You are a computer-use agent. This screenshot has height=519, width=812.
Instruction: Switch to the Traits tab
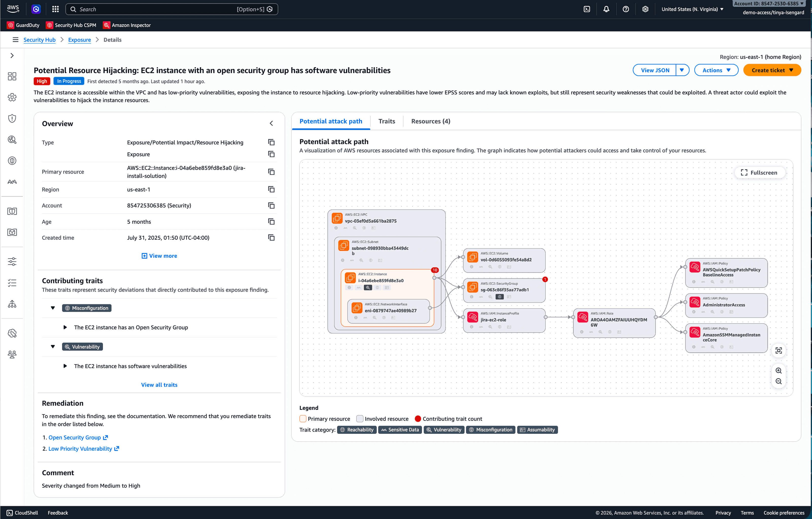click(387, 121)
